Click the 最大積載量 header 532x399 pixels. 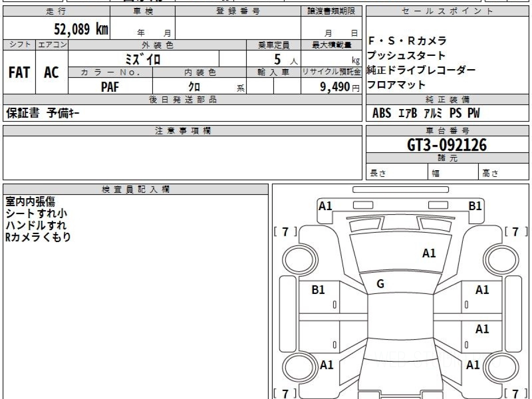(332, 45)
